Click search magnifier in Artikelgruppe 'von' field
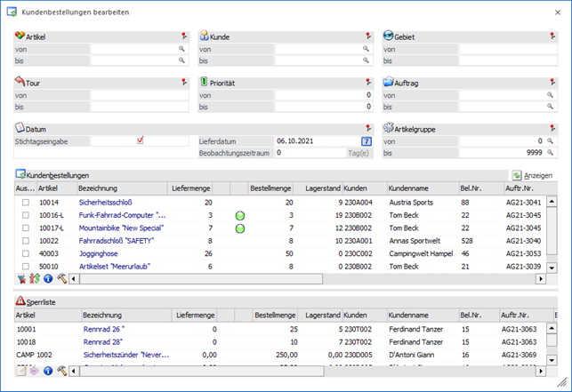The width and height of the screenshot is (572, 392). [552, 140]
